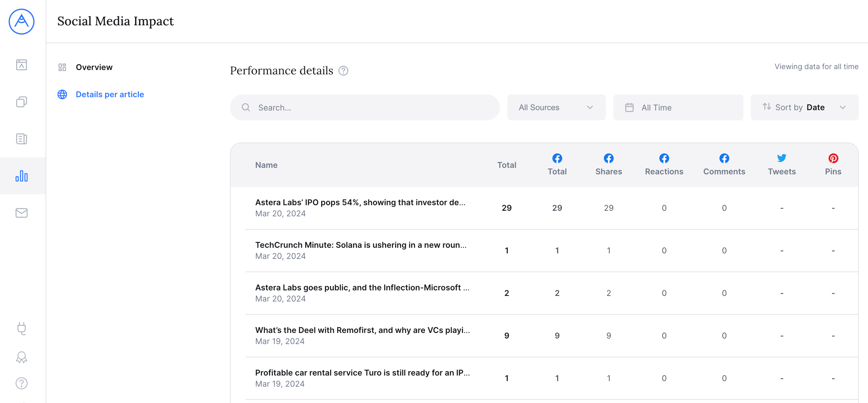Open What's the Deel with Remofirst article
This screenshot has width=868, height=403.
362,330
